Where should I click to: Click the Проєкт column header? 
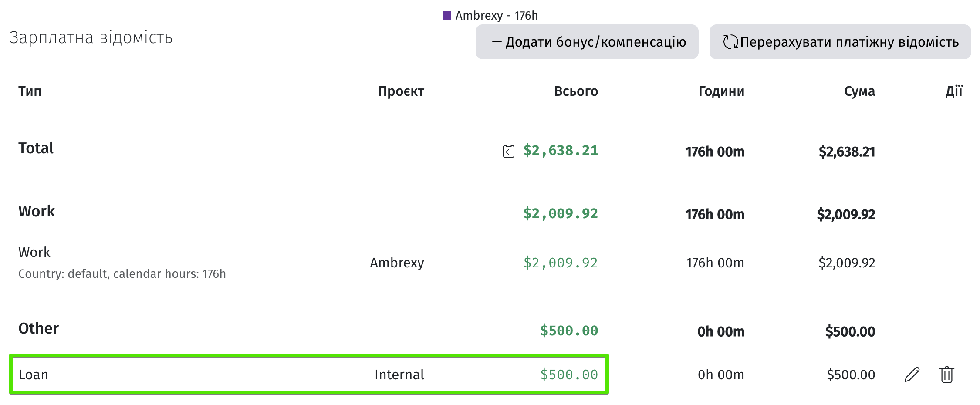(401, 91)
